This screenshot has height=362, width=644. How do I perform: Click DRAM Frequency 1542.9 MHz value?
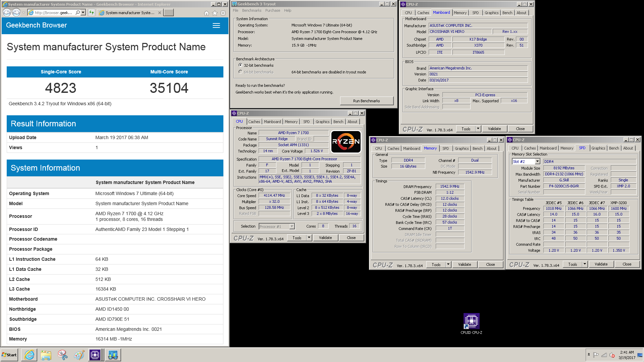click(450, 186)
